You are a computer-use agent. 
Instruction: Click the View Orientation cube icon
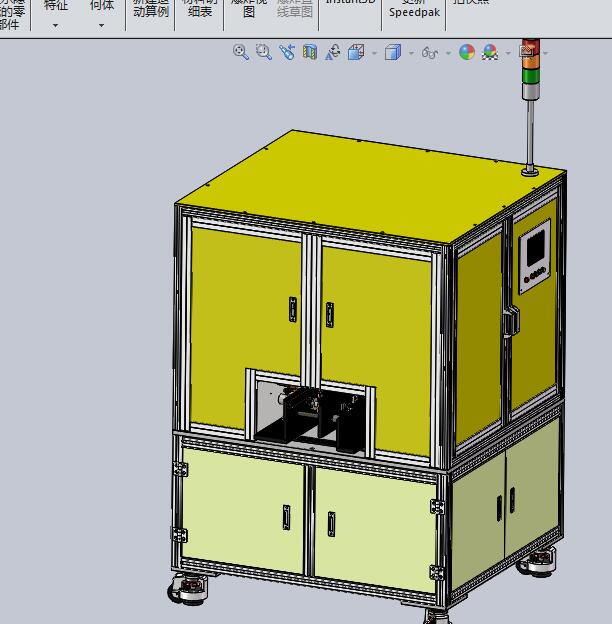coord(356,52)
